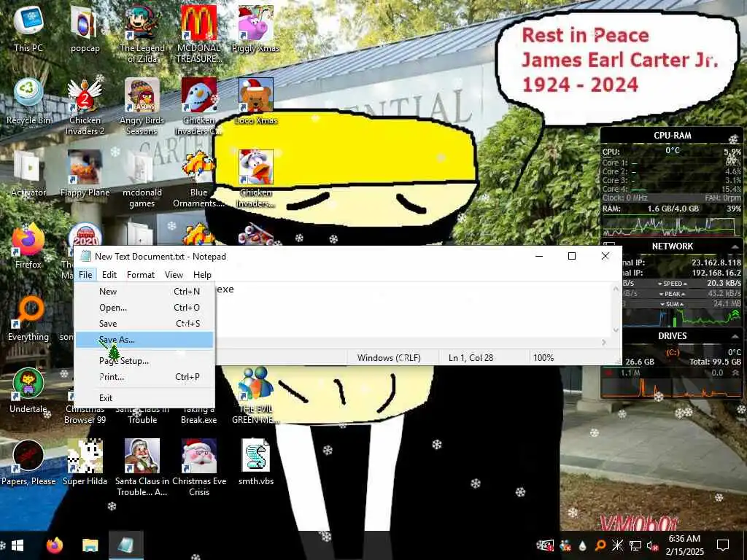This screenshot has height=560, width=747.
Task: Select the MCDONAL TREASURE shortcut
Action: click(x=198, y=34)
